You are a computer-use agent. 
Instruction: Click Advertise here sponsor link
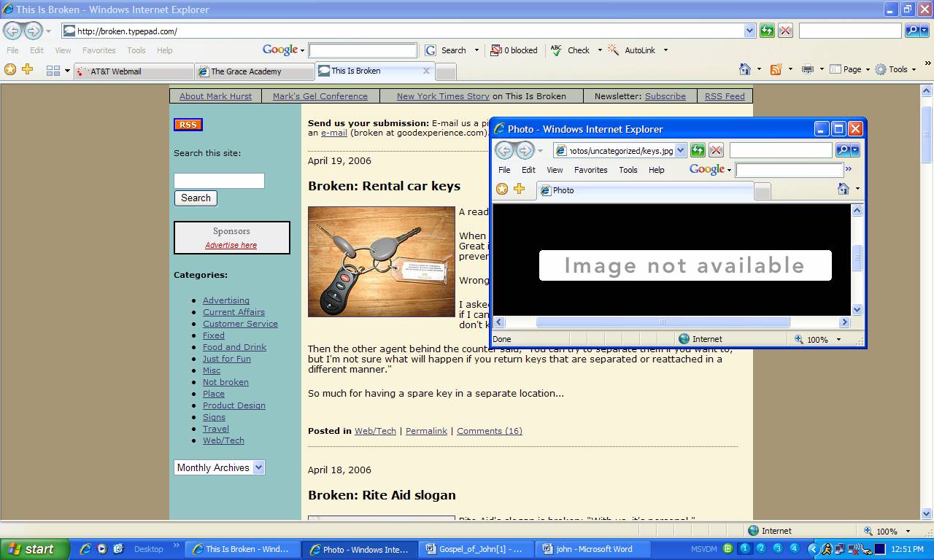point(231,245)
